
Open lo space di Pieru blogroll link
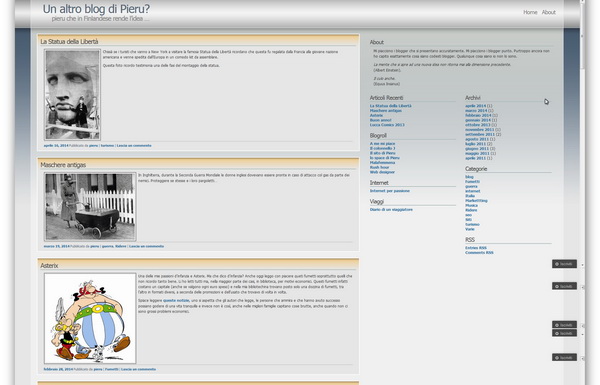pyautogui.click(x=385, y=158)
